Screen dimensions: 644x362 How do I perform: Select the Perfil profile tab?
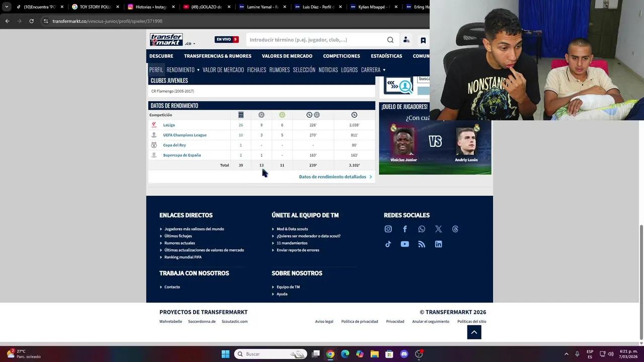(x=156, y=70)
